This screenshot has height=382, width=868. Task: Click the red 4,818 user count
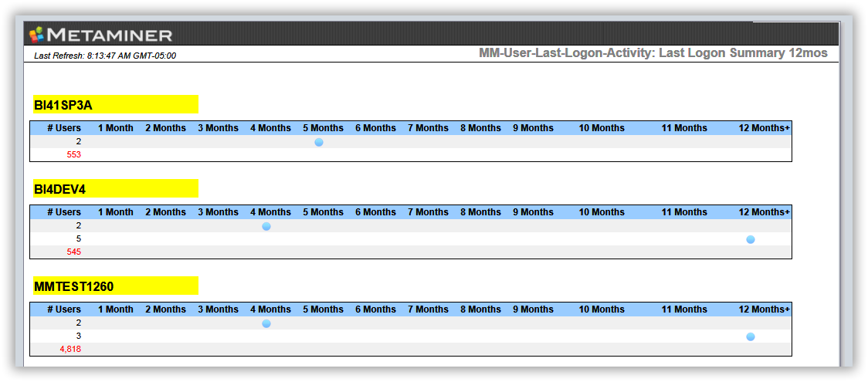pyautogui.click(x=70, y=350)
